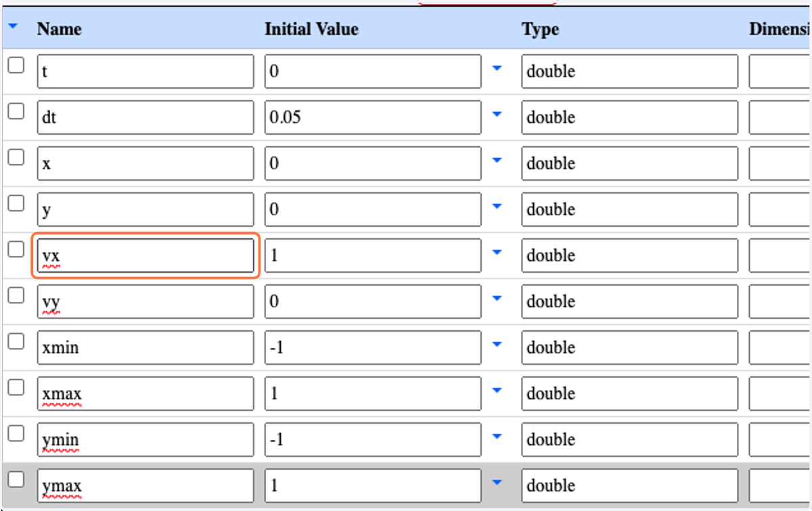
Task: Click the dimension field in vx row
Action: [780, 256]
